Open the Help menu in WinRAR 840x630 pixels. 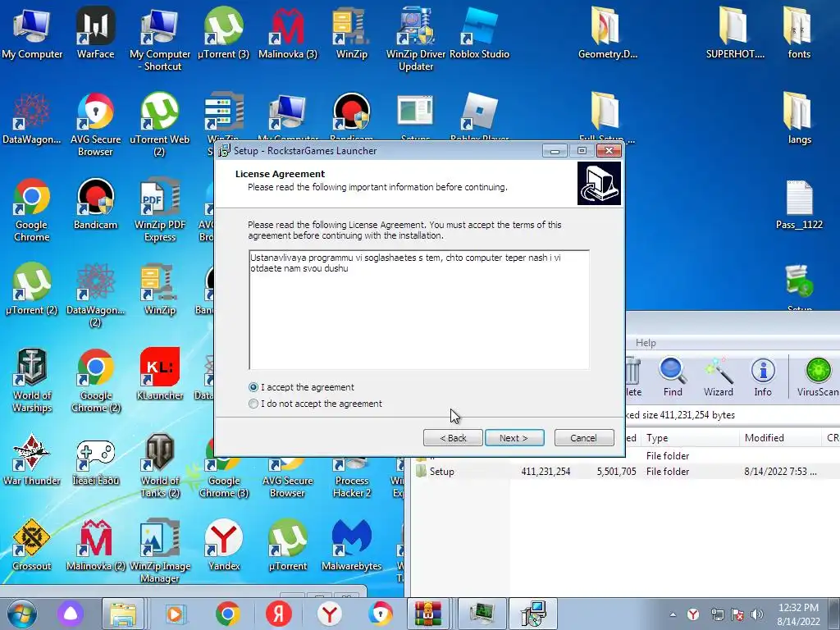coord(646,343)
